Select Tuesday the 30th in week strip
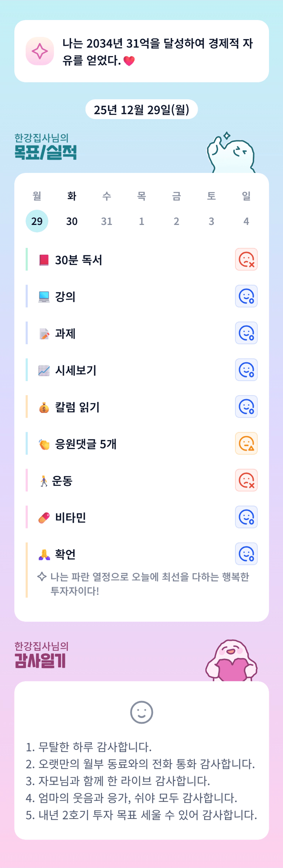Image resolution: width=283 pixels, height=868 pixels. point(72,221)
